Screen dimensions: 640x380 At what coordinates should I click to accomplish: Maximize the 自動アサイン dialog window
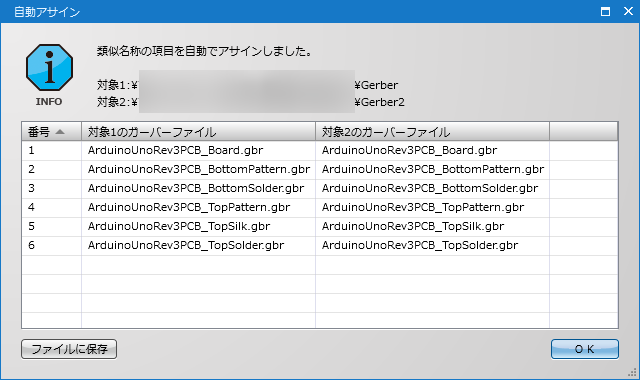pyautogui.click(x=605, y=11)
